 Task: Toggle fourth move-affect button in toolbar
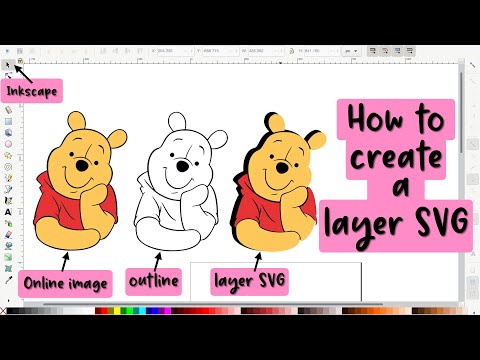point(410,51)
